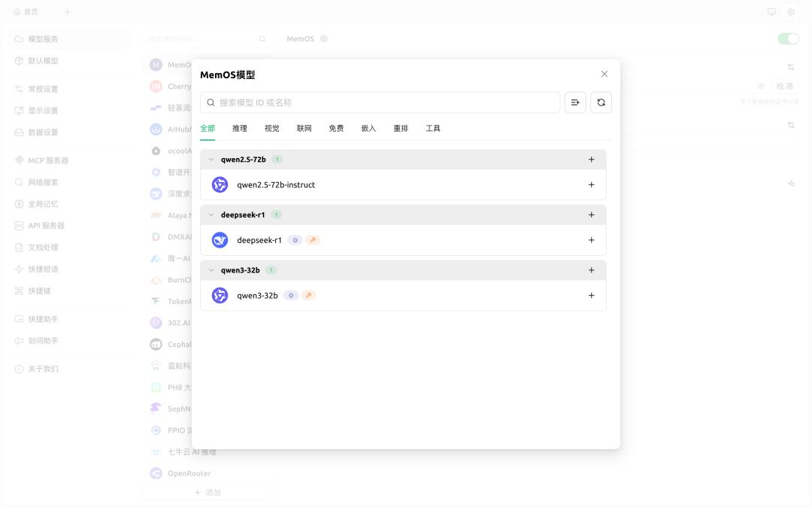The image size is (812, 508).
Task: Click the refresh model list icon
Action: pos(601,102)
